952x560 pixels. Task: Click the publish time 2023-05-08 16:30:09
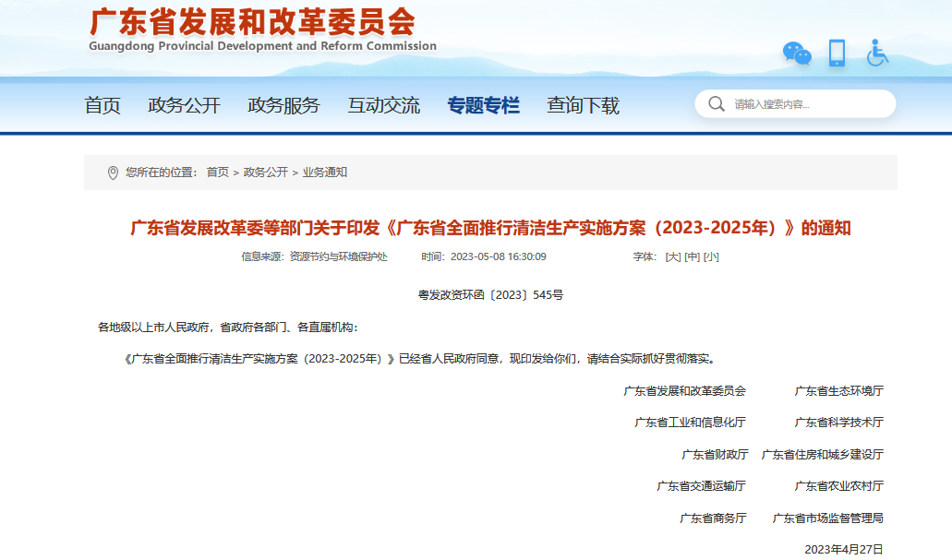pos(499,256)
